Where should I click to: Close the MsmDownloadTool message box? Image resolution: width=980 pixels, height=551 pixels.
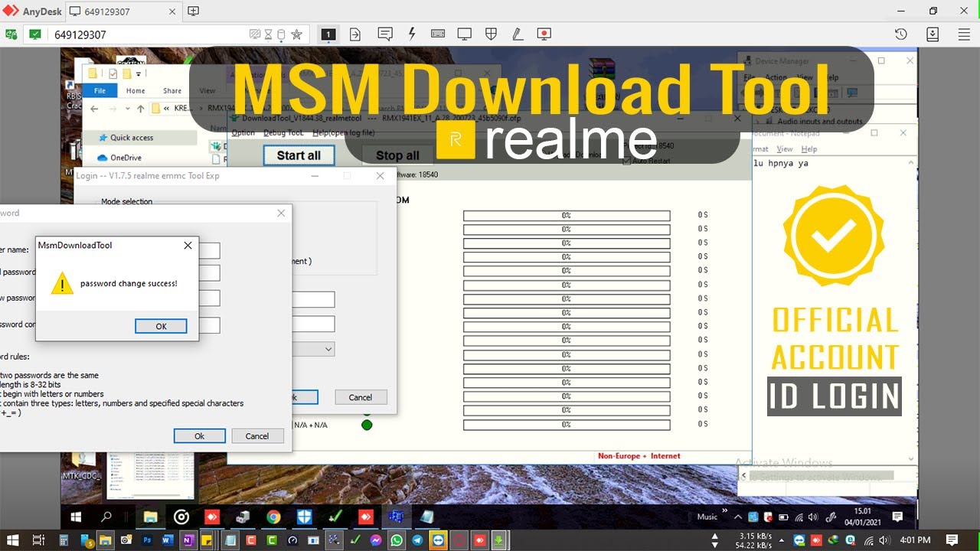pyautogui.click(x=188, y=246)
